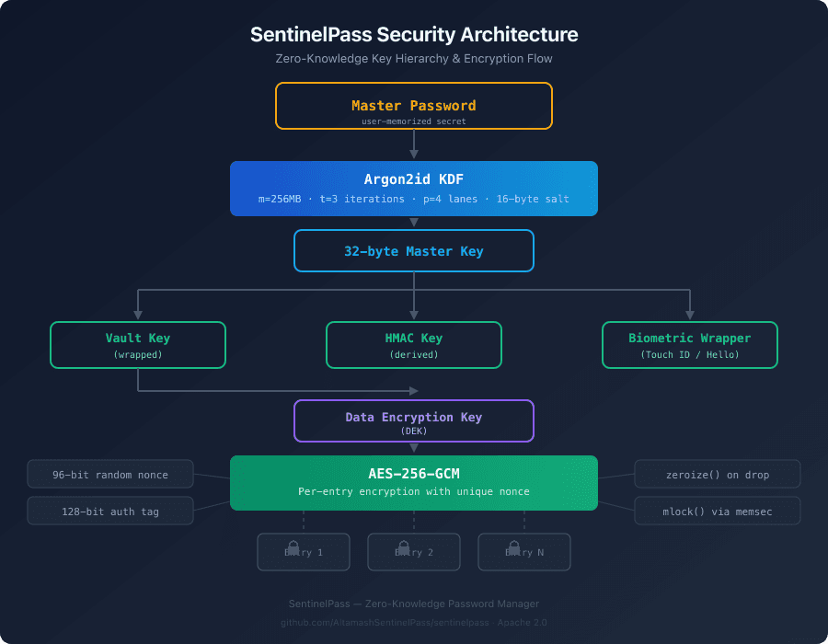Click the 'm=256MB t=3 iterations' parameter line
828x644 pixels.
tap(414, 199)
